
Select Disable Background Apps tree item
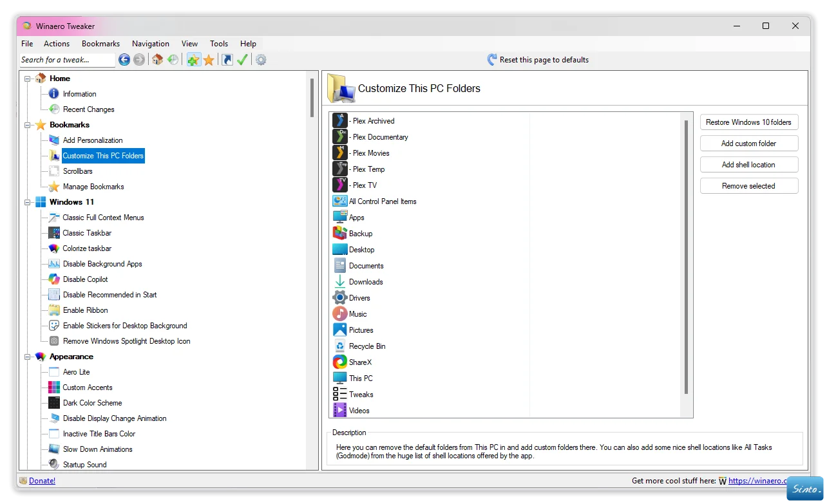102,264
